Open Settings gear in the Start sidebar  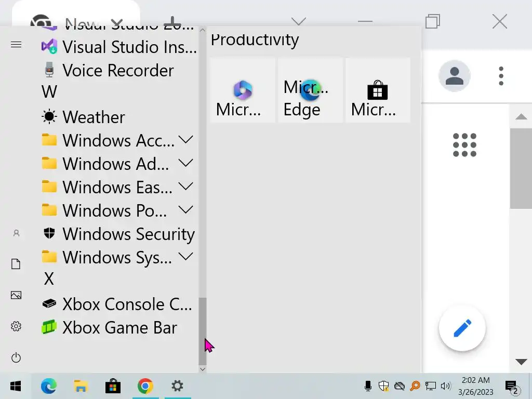[16, 326]
